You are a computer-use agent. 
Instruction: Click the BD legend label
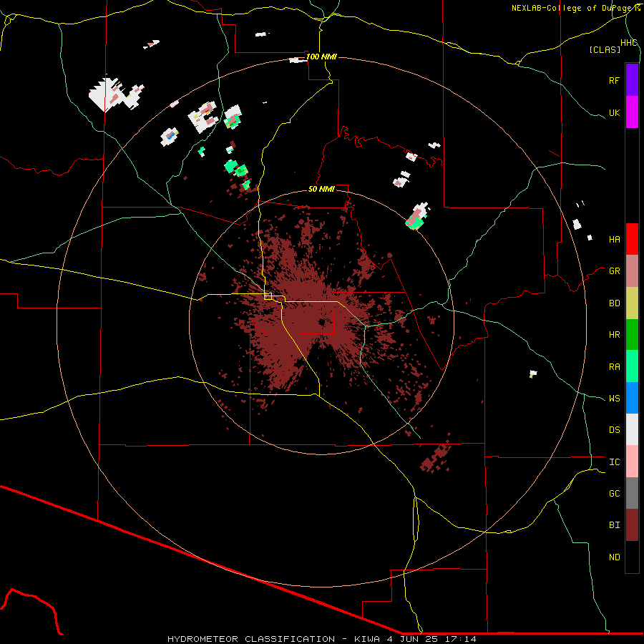click(x=614, y=303)
